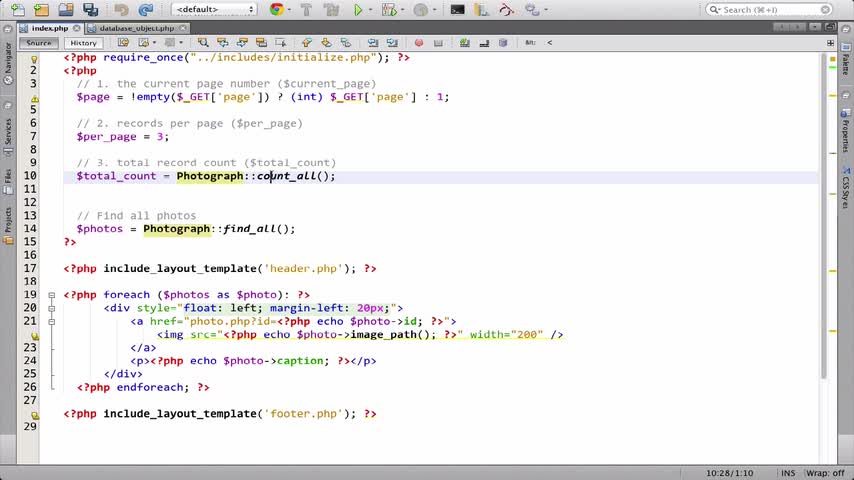The height and width of the screenshot is (480, 854).
Task: Open the dropdown arrow beside the last main toolbar icon
Action: pos(546,10)
